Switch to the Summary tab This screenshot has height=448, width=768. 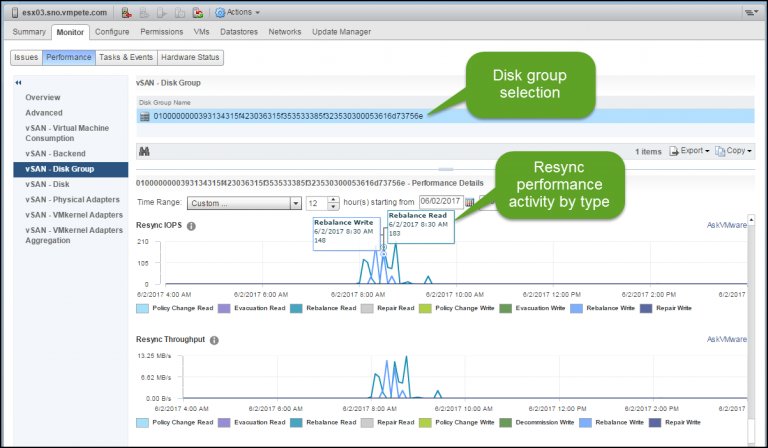(29, 32)
